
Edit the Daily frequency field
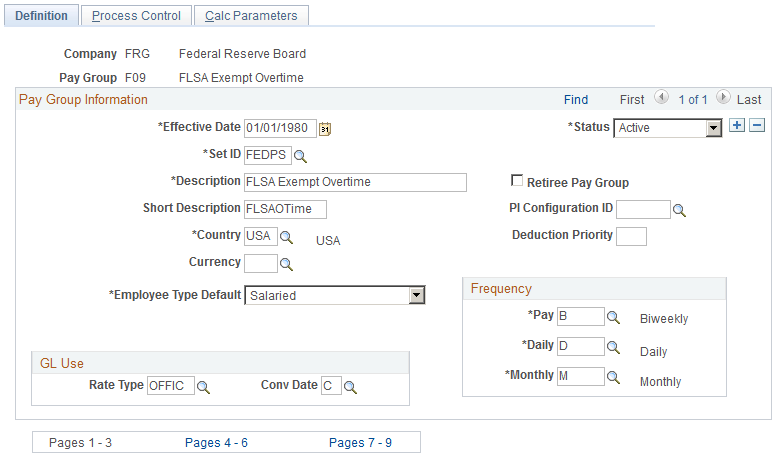point(581,346)
